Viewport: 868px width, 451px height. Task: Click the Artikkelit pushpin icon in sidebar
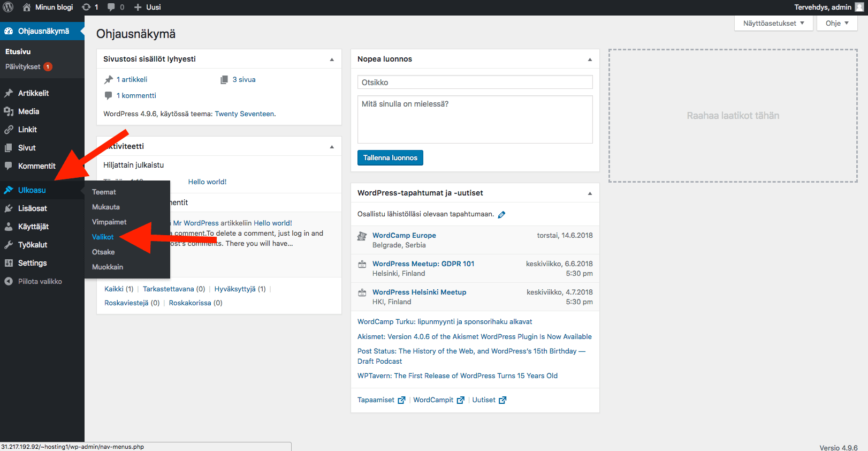9,93
